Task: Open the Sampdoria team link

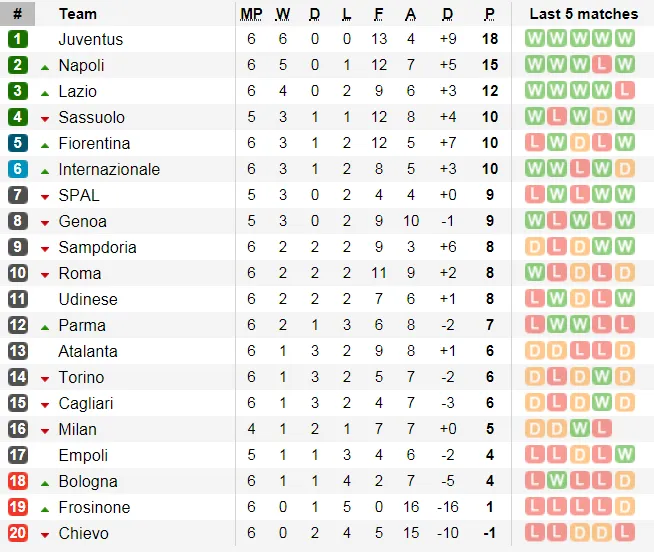Action: 97,247
